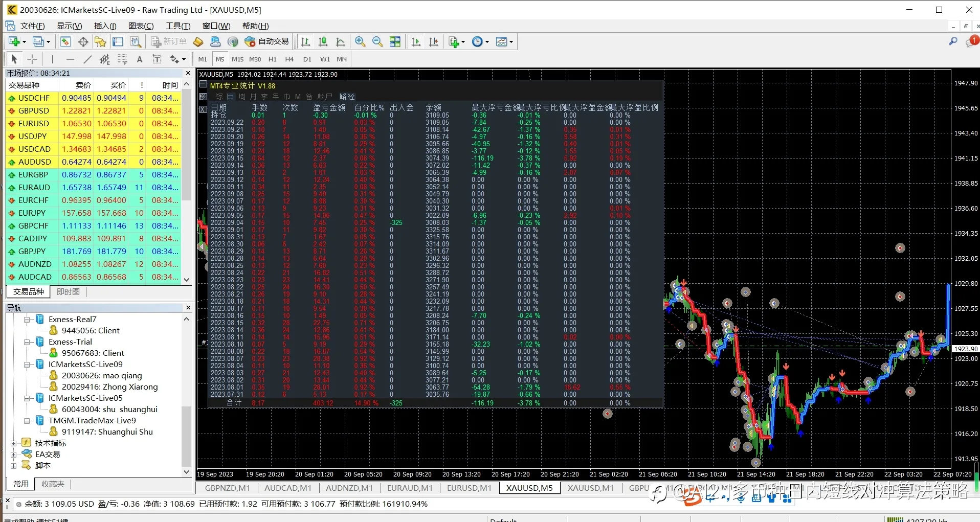The image size is (980, 522).
Task: Open the chart templates dropdown
Action: [x=511, y=42]
